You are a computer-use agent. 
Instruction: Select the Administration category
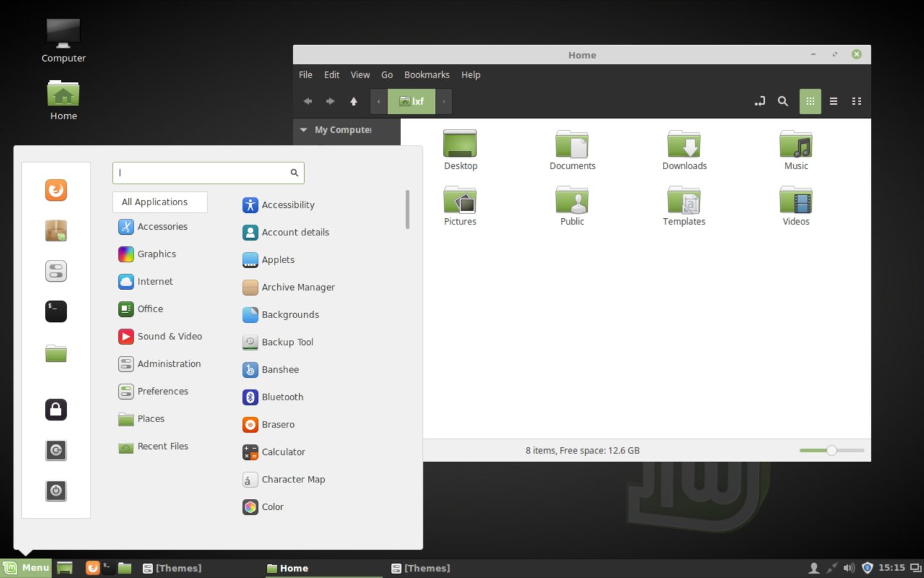169,364
